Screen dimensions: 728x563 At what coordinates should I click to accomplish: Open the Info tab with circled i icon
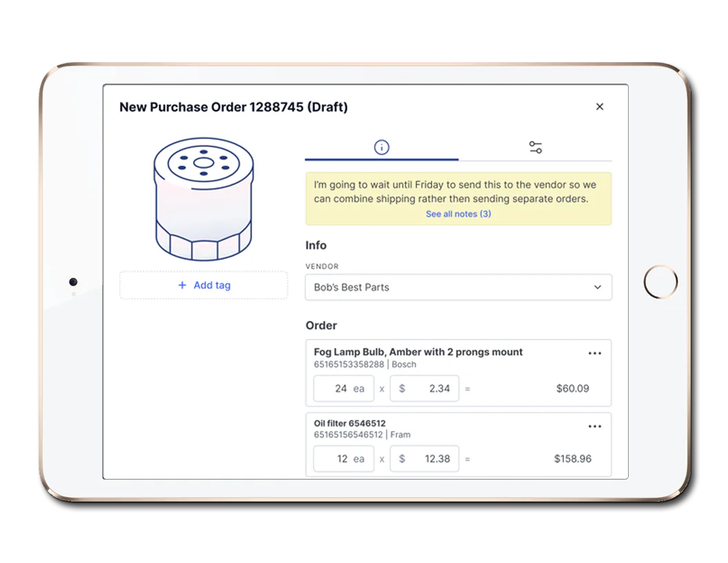click(x=382, y=147)
